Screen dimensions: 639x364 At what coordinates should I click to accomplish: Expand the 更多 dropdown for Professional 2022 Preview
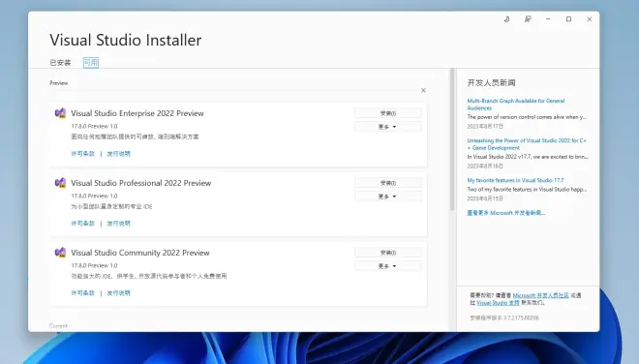388,197
